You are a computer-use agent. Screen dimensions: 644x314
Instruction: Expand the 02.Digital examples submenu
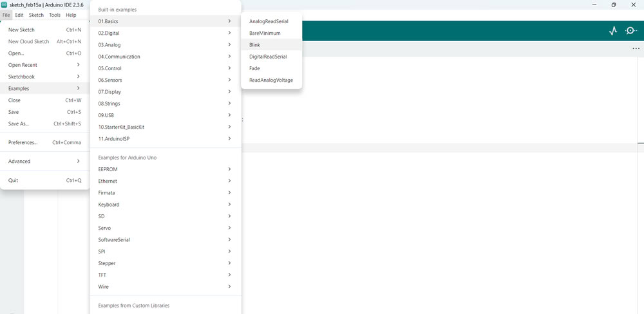point(166,33)
